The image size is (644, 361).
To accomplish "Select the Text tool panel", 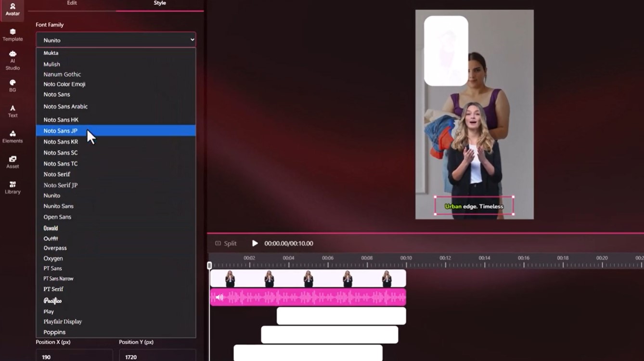I will (x=12, y=112).
